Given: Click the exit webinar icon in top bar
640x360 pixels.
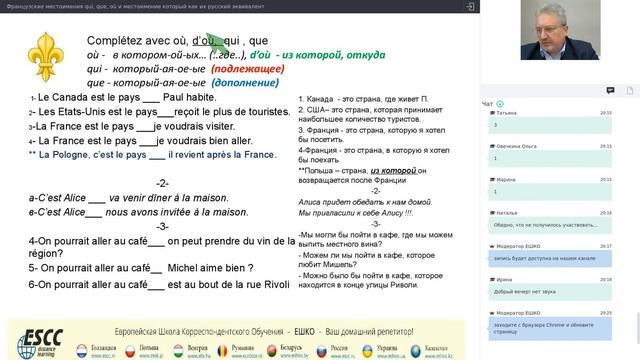Looking at the screenshot, I should click(470, 7).
